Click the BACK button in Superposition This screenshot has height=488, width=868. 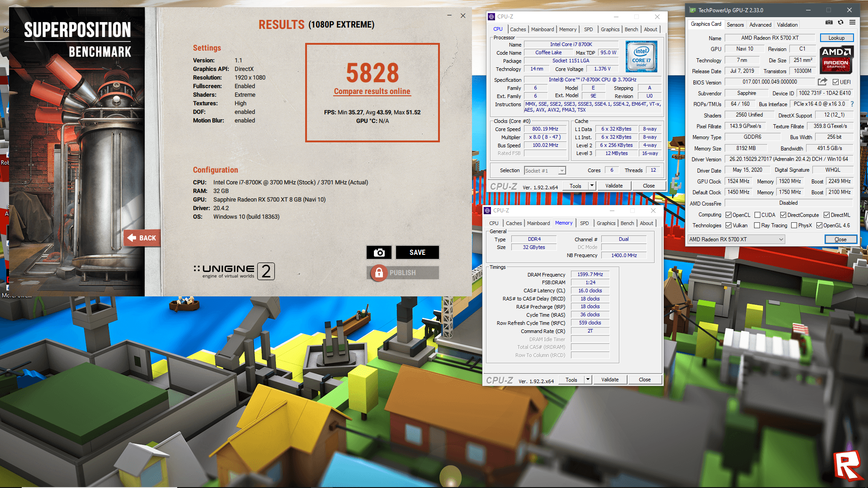tap(142, 238)
